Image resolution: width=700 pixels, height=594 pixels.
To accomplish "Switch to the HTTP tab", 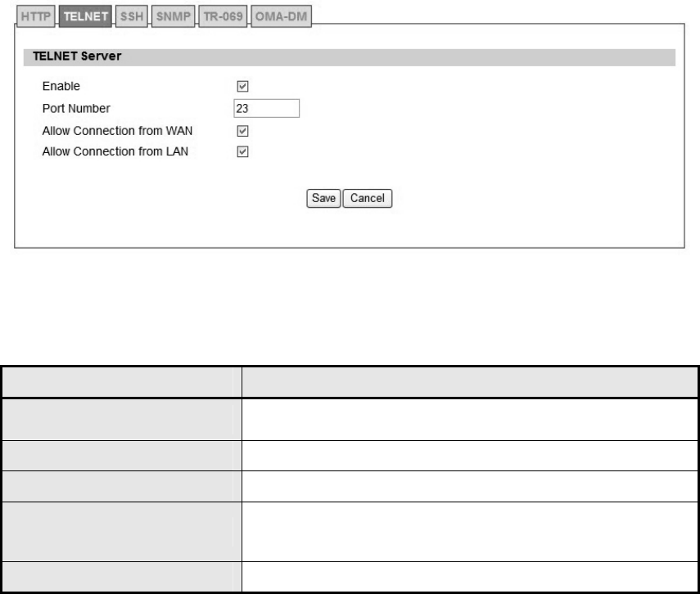I will point(36,16).
